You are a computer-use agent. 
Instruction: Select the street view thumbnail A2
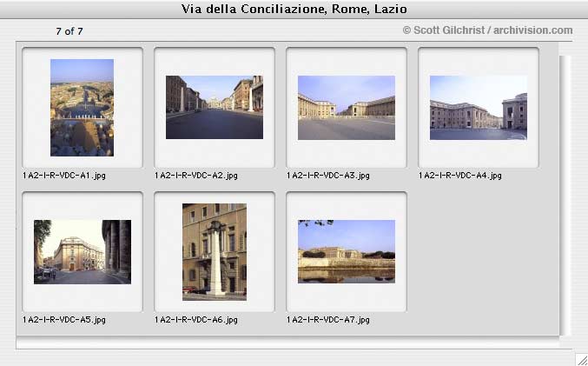point(215,107)
